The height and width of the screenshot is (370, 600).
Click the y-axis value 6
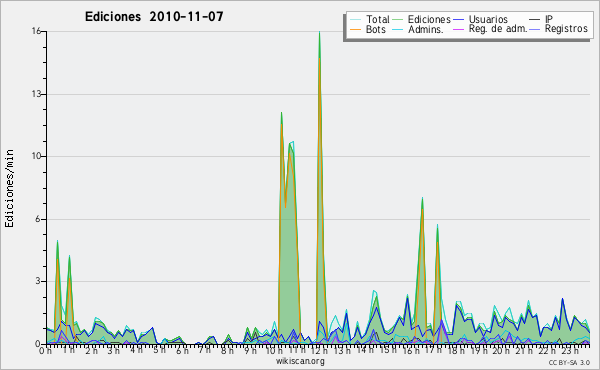[38, 219]
